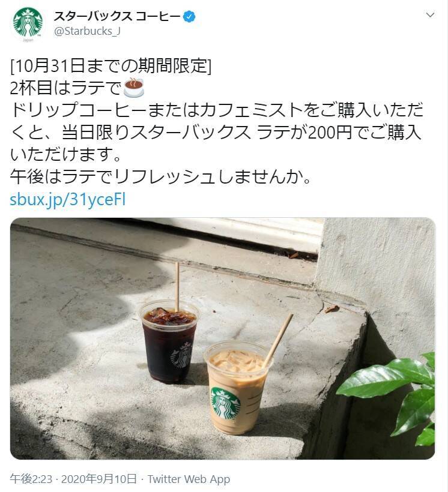Click the 2杯目はラテで text line
448x492 pixels.
point(65,88)
